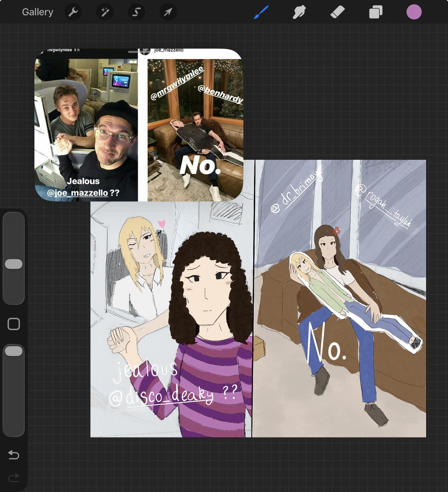Viewport: 448px width, 492px height.
Task: Open the Adjustments magic wand menu
Action: (x=105, y=12)
